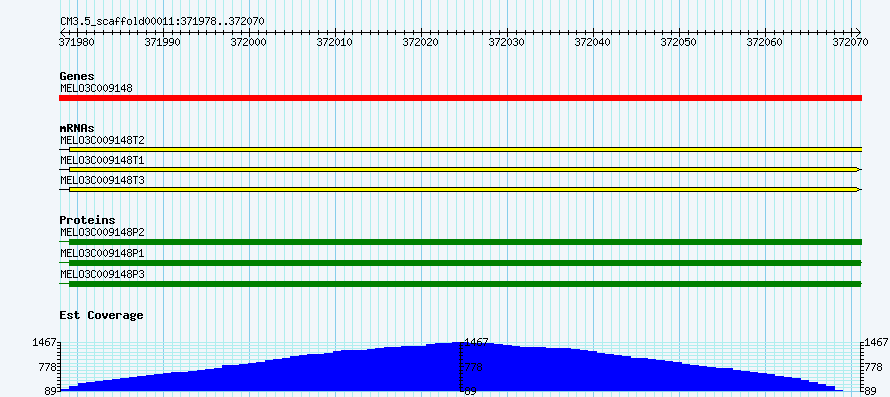Click the Proteins track title
890x397 pixels.
point(87,220)
